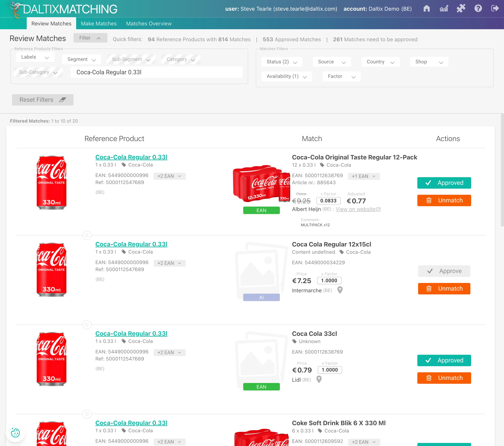
Task: Open fourth Coca-Cola Regular 0.33l reference link
Action: 131,423
